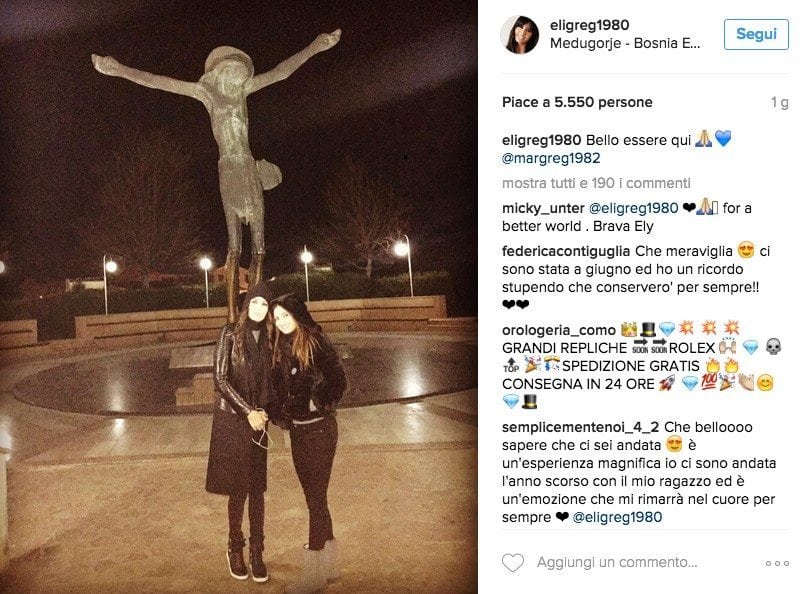This screenshot has width=808, height=594.
Task: Open micky_unter commenter profile
Action: (x=543, y=208)
